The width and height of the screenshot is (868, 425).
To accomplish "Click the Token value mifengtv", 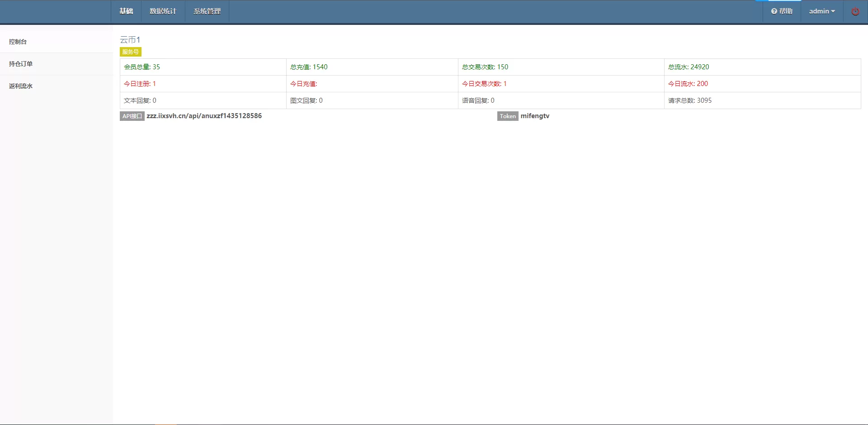I will click(535, 116).
